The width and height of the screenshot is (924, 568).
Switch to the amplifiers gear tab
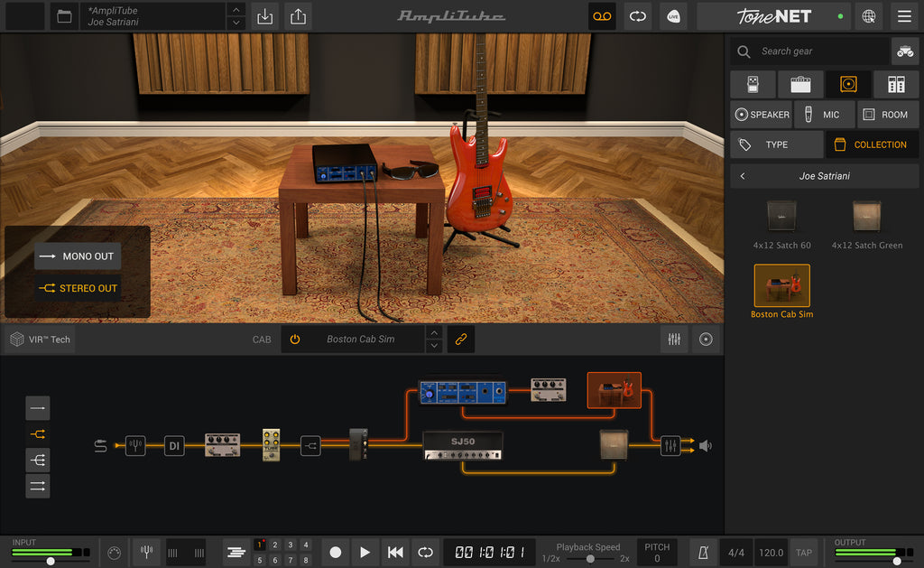coord(800,84)
